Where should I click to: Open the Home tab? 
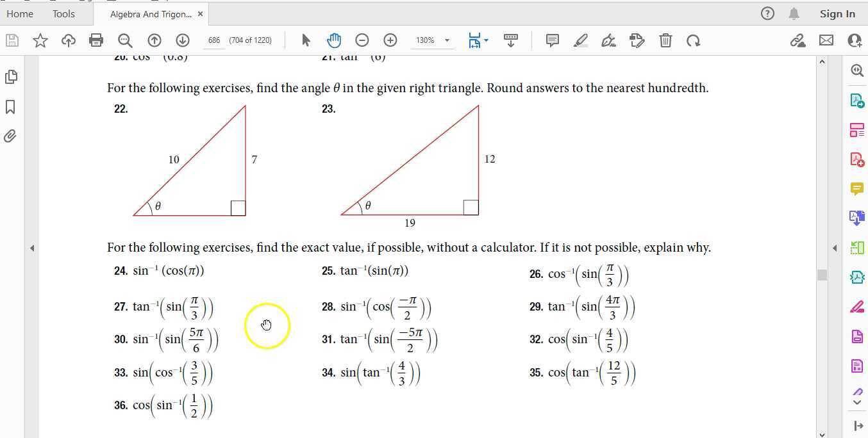point(19,13)
